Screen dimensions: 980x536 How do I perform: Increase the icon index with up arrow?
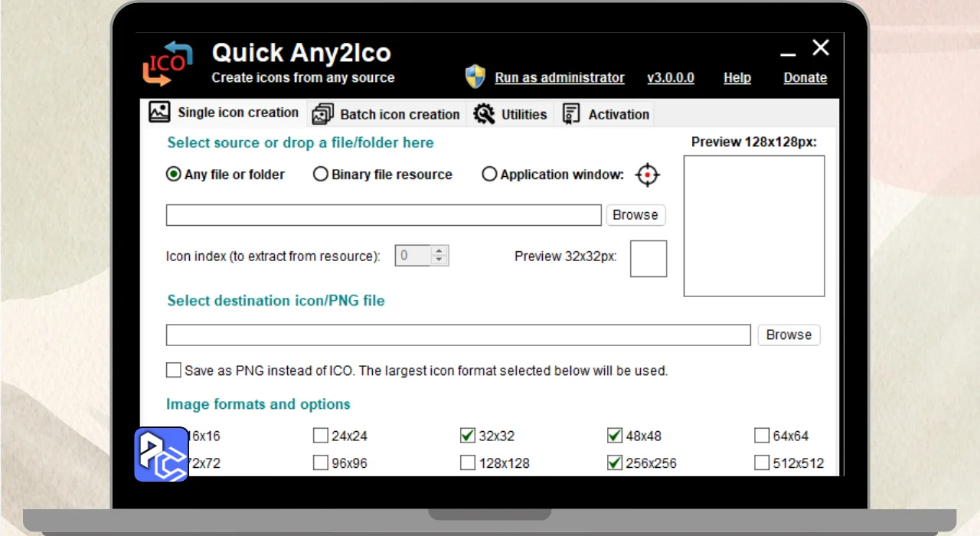click(x=439, y=250)
